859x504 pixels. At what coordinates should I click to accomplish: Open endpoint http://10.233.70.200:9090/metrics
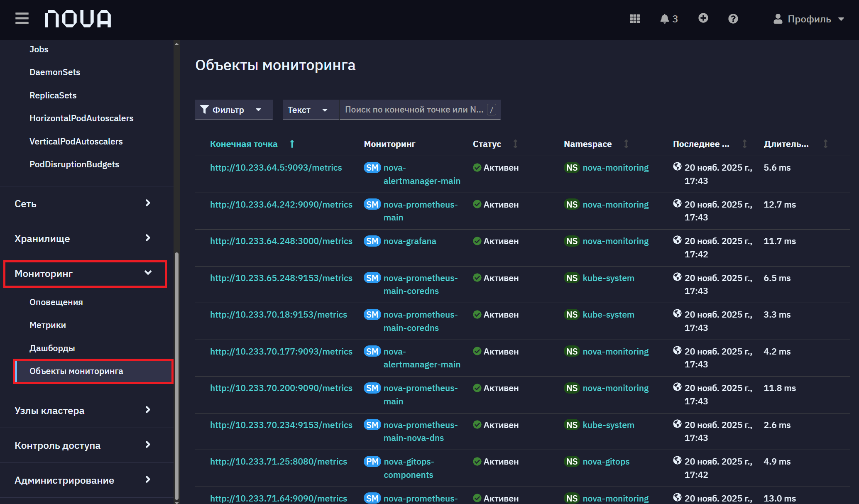point(281,388)
